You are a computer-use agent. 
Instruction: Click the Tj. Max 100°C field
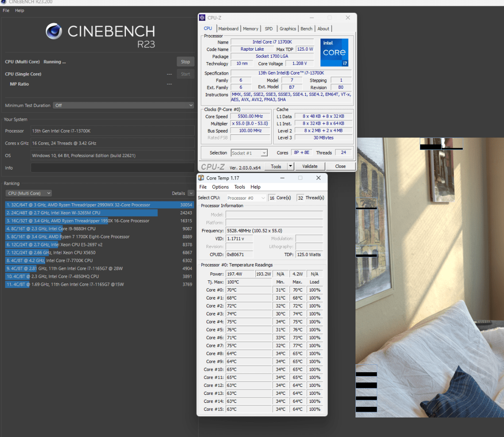click(249, 282)
